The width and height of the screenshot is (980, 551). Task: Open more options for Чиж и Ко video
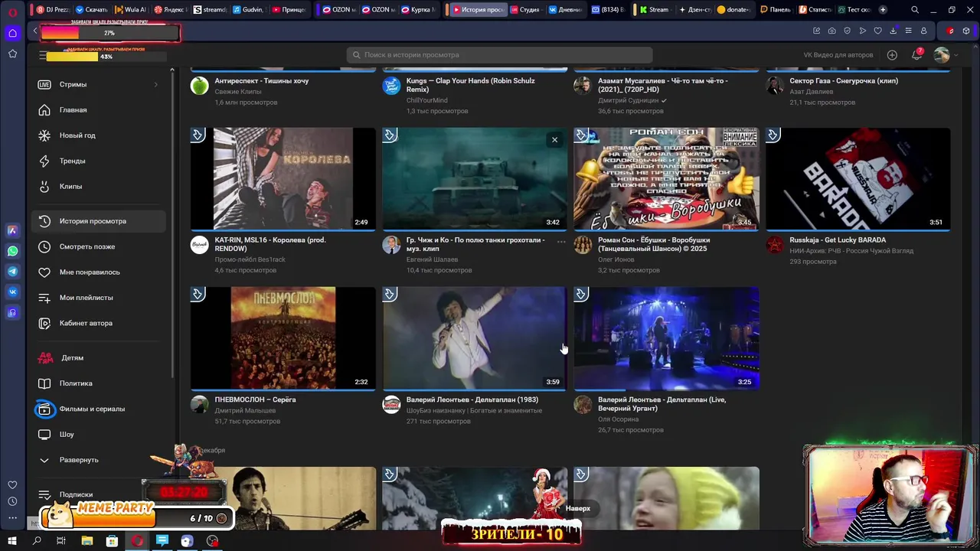coord(561,242)
